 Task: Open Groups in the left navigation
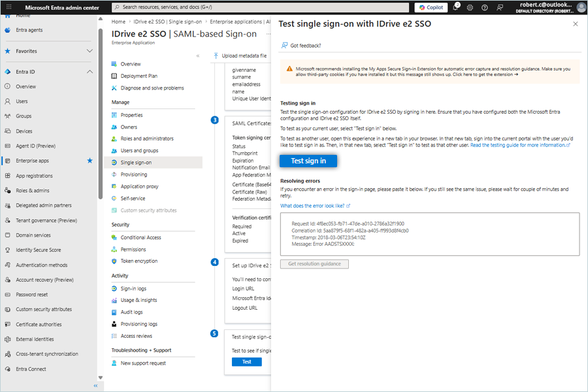(x=24, y=116)
